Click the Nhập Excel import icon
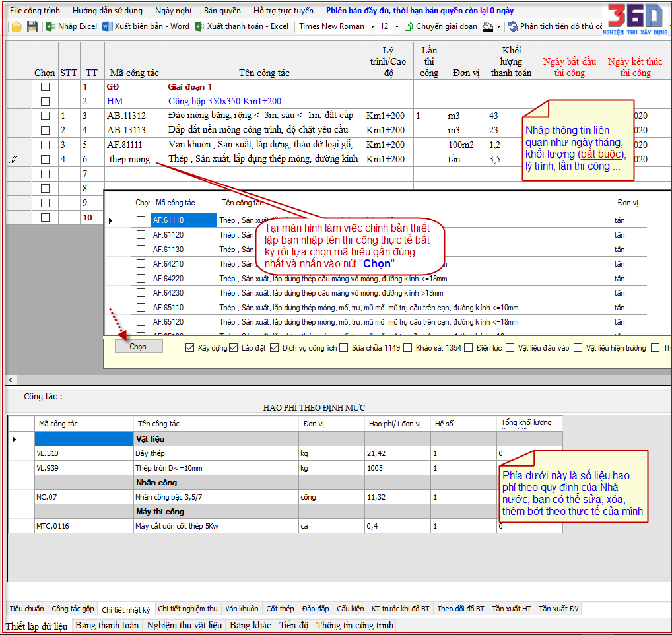672x635 pixels. (x=50, y=26)
